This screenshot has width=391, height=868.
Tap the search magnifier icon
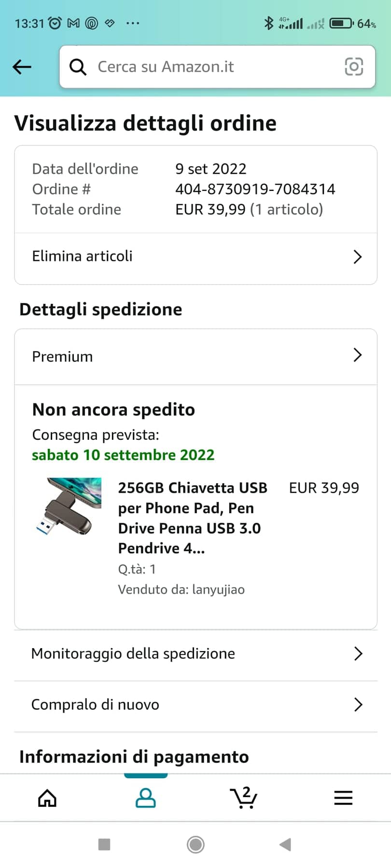78,67
